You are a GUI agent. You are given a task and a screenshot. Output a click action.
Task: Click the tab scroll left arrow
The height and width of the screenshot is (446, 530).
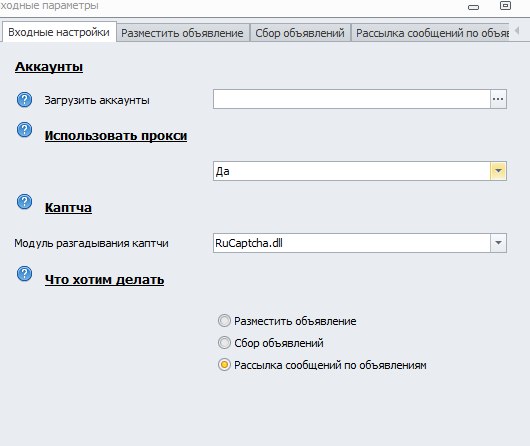[517, 31]
